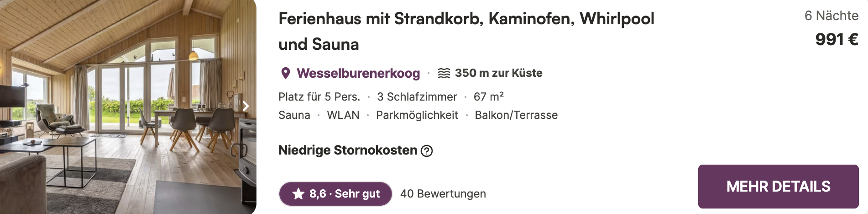Click the wave coast distance icon
The width and height of the screenshot is (868, 214).
pyautogui.click(x=444, y=73)
